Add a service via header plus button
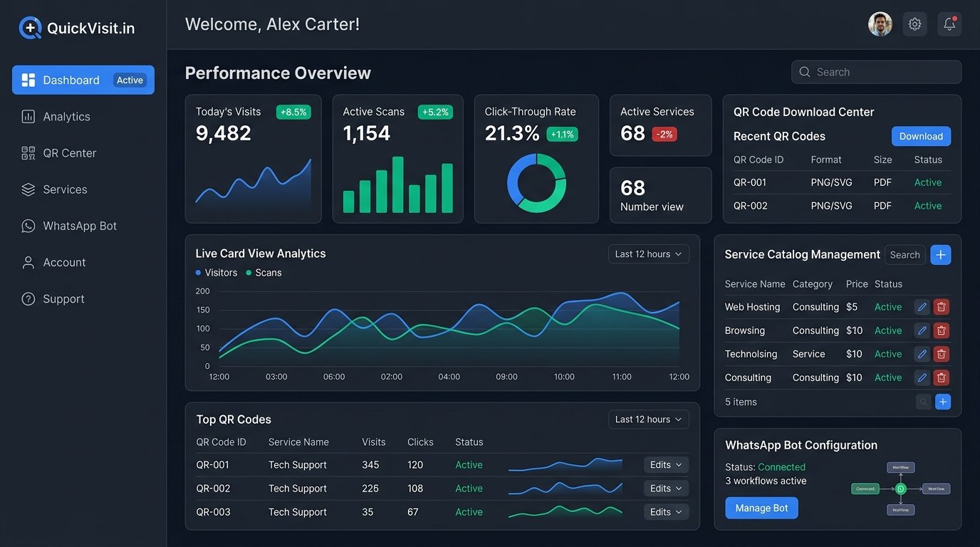Viewport: 980px width, 547px height. pos(941,255)
